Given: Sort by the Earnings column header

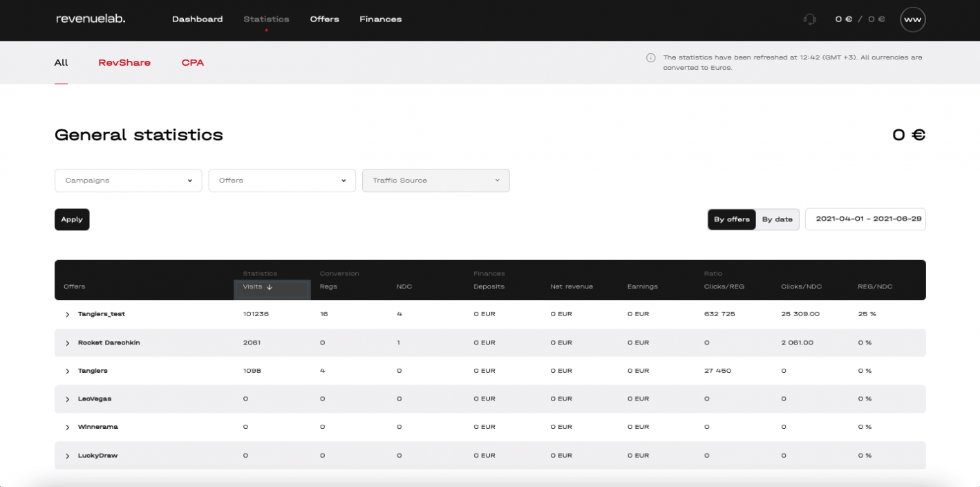Looking at the screenshot, I should [642, 287].
